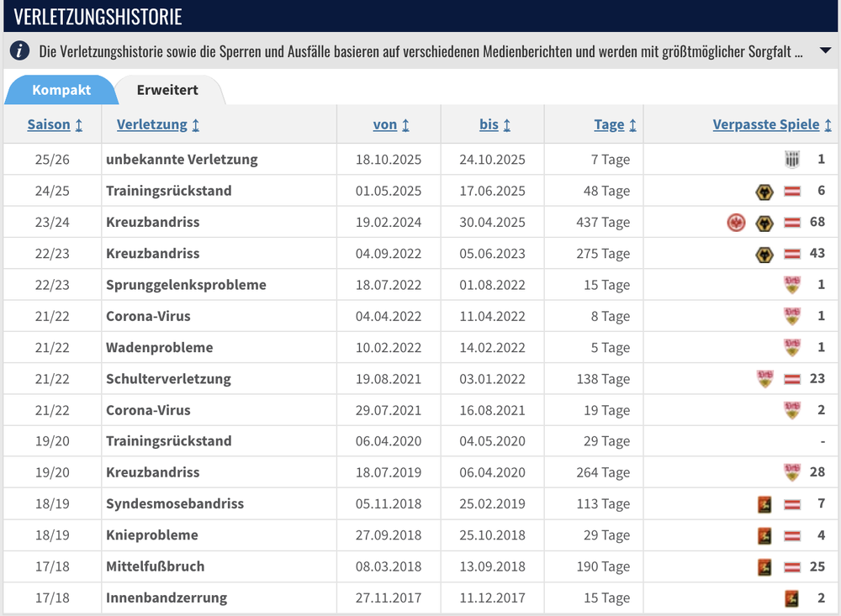Click the '05.06.2023' end date cell
The height and width of the screenshot is (616, 841).
pos(492,253)
